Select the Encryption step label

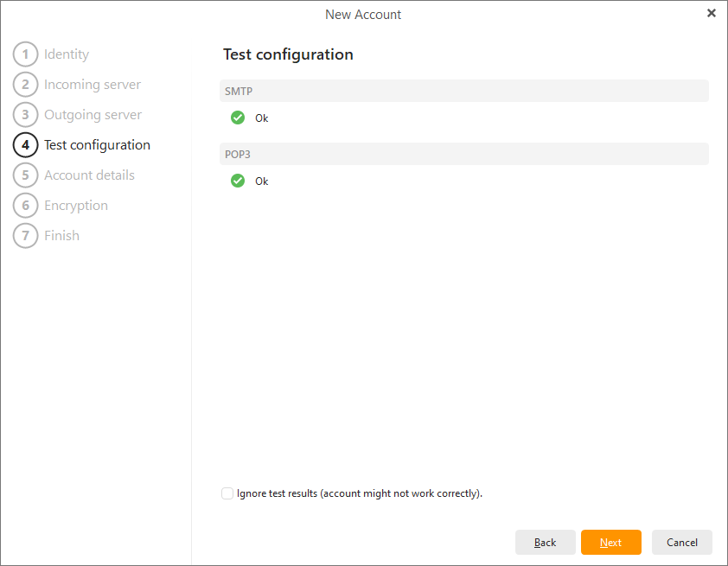tap(76, 206)
